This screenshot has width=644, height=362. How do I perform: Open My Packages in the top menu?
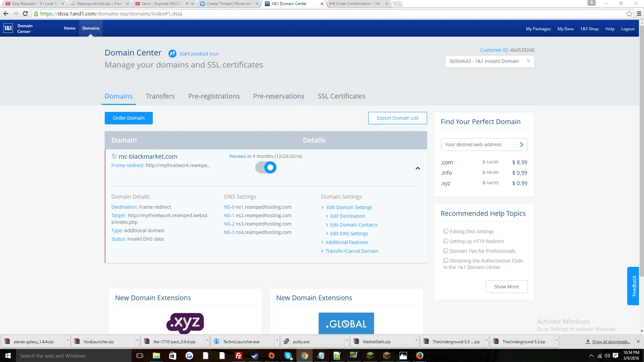pyautogui.click(x=538, y=29)
